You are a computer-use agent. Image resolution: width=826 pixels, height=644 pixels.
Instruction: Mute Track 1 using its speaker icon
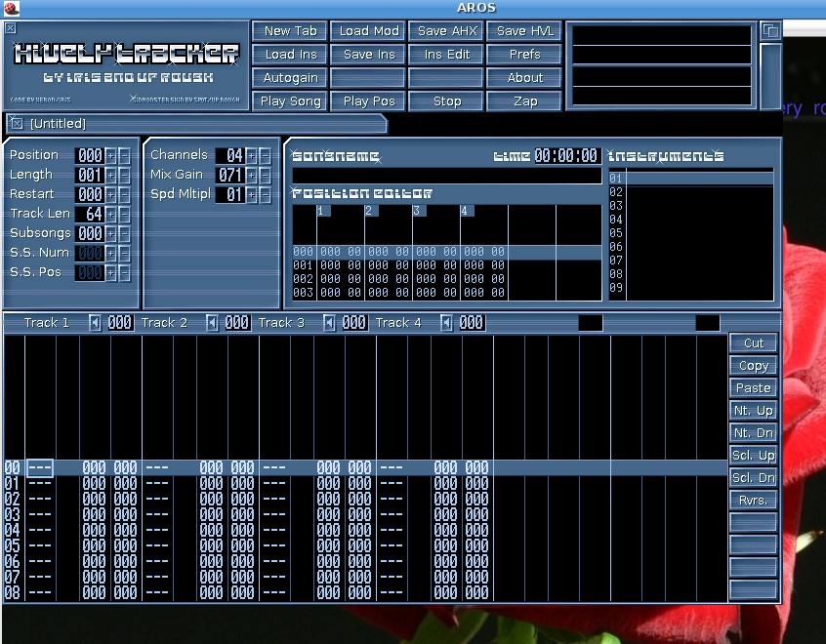click(x=95, y=323)
